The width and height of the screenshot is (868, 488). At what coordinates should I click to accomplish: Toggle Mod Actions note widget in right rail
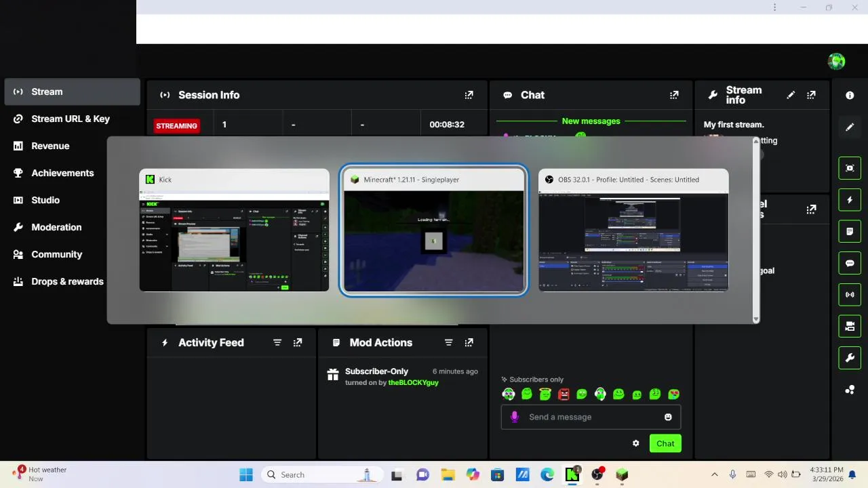(x=850, y=231)
